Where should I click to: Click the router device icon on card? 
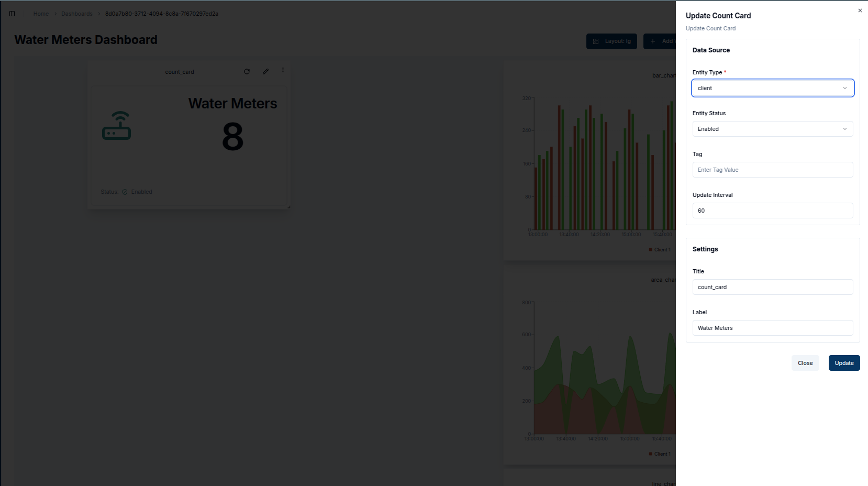click(x=116, y=126)
